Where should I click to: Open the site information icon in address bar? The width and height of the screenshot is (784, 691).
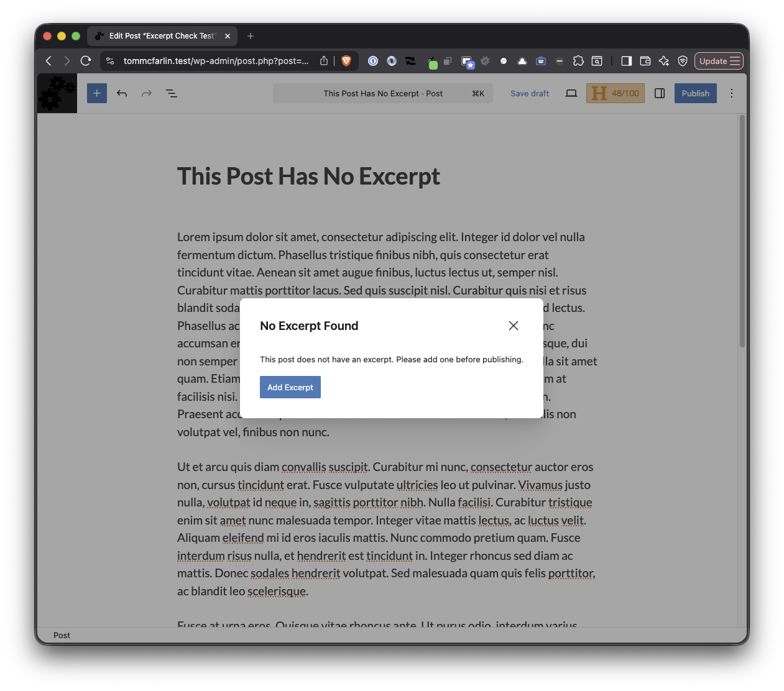(110, 61)
